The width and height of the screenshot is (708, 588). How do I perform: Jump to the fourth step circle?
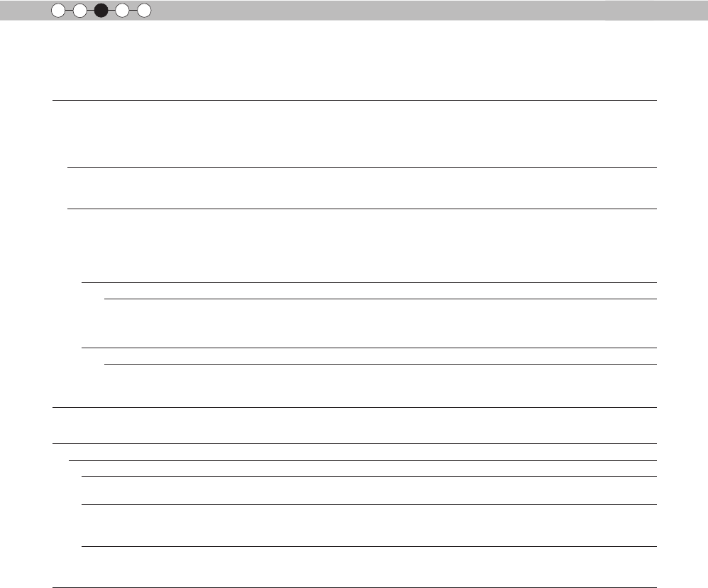pos(122,11)
